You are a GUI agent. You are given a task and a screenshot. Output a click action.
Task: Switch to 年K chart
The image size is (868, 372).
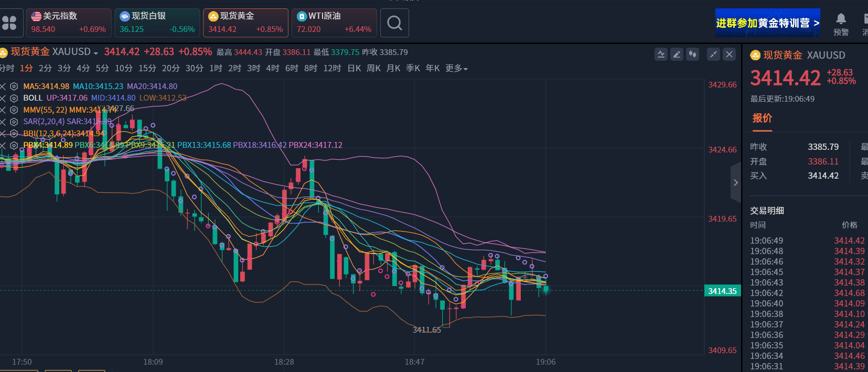(x=433, y=69)
